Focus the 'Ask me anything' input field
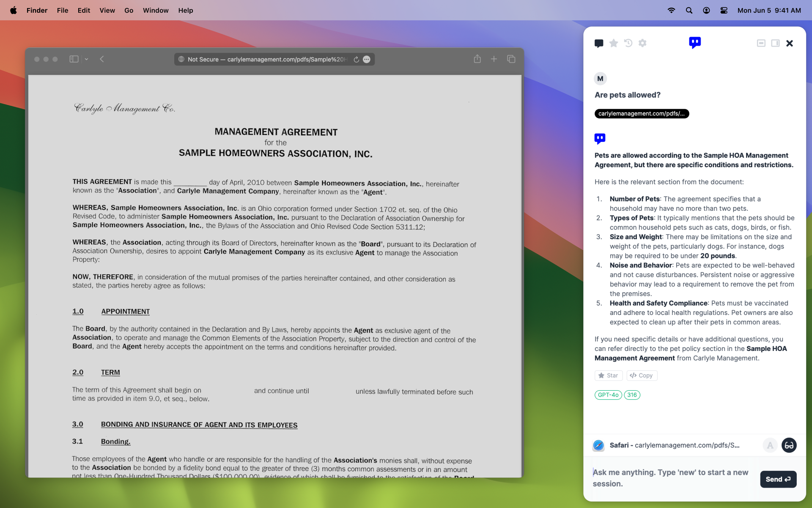The width and height of the screenshot is (812, 508). click(672, 478)
